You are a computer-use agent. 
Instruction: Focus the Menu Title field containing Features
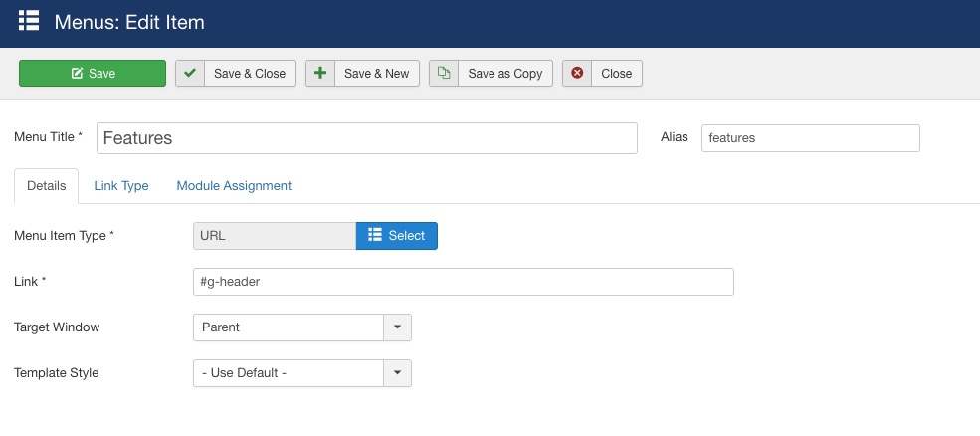tap(367, 138)
